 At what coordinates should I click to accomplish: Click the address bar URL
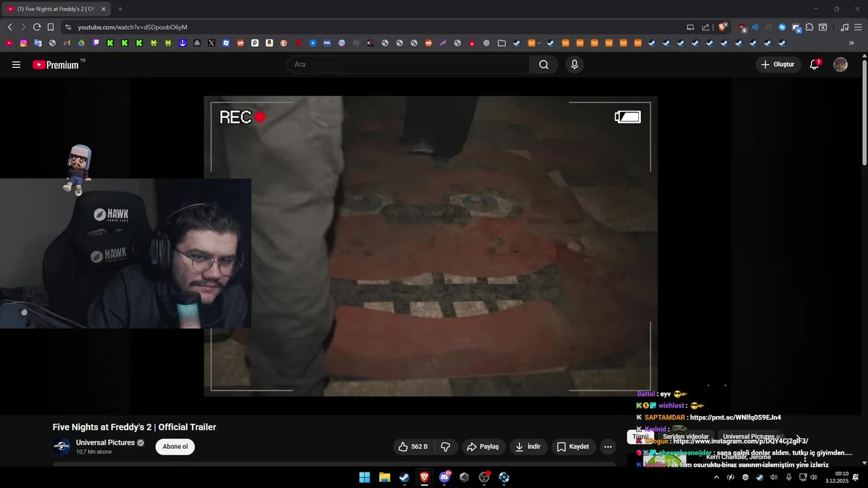point(132,27)
